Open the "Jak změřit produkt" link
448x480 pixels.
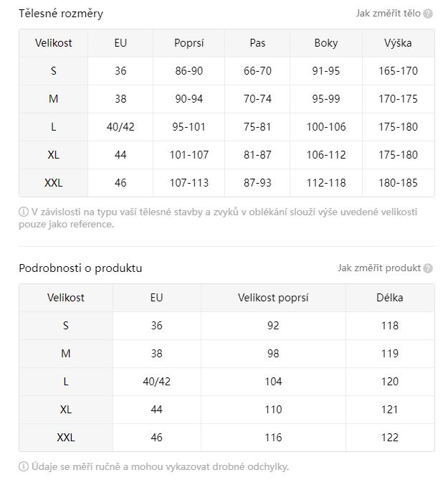[379, 268]
